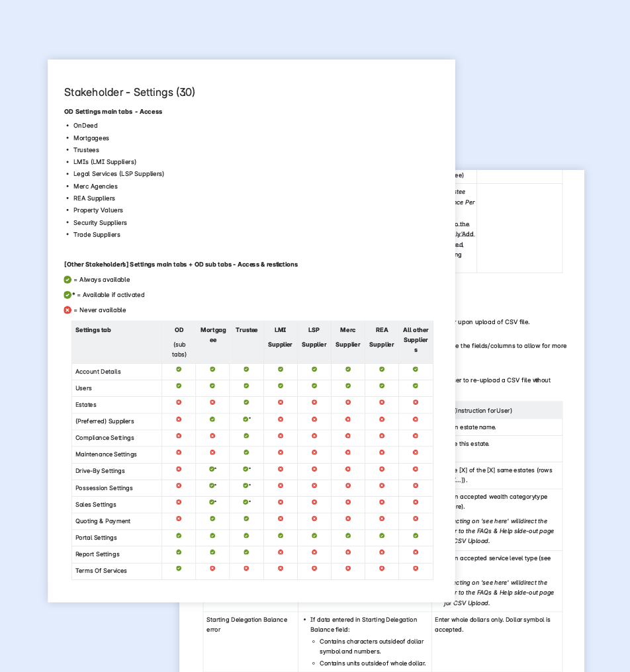Click 'Starting Delegation Balance error' in back document
This screenshot has height=672, width=630.
[x=247, y=624]
